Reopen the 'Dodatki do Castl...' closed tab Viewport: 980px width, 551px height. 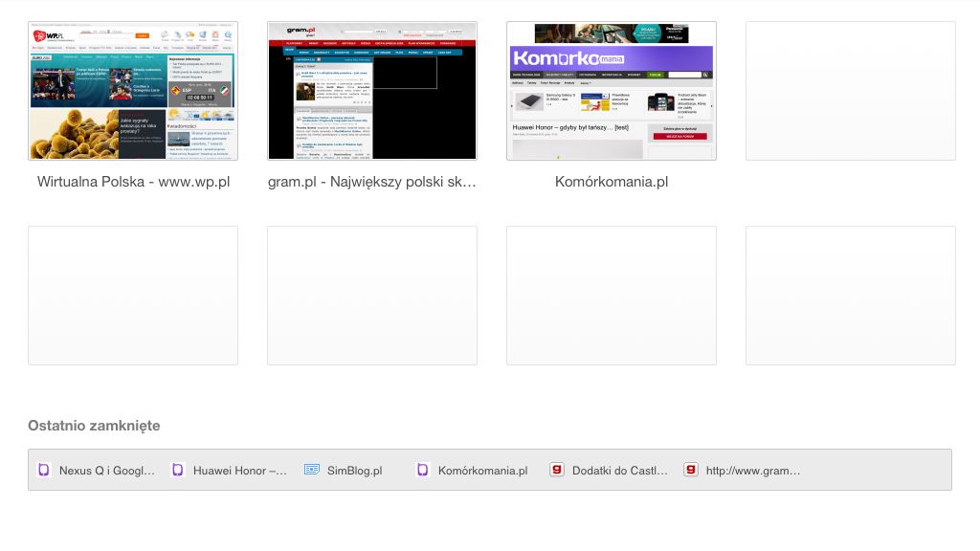tap(620, 470)
